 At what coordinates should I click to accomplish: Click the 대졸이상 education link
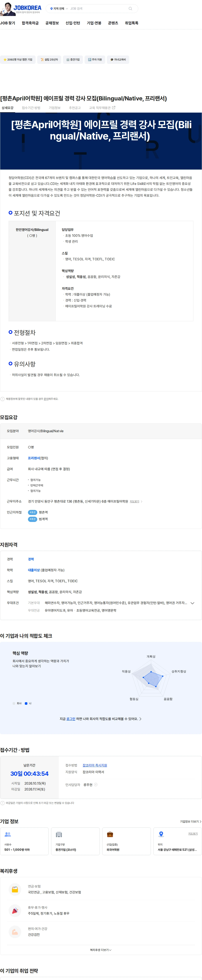click(34, 570)
